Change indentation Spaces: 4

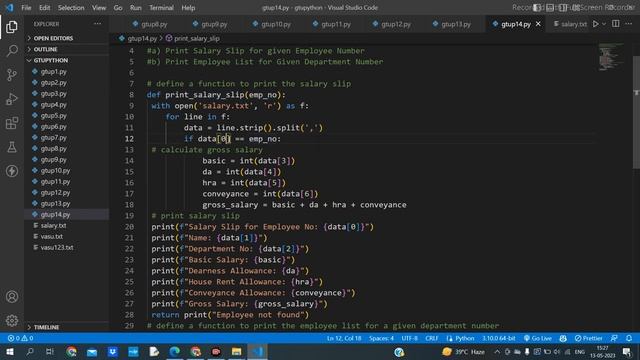381,338
